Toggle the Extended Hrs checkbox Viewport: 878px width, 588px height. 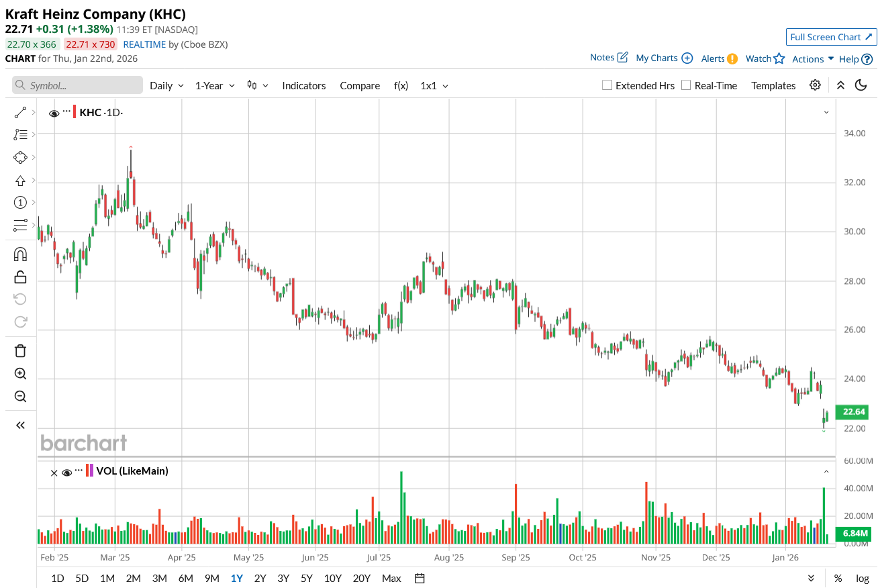point(607,85)
